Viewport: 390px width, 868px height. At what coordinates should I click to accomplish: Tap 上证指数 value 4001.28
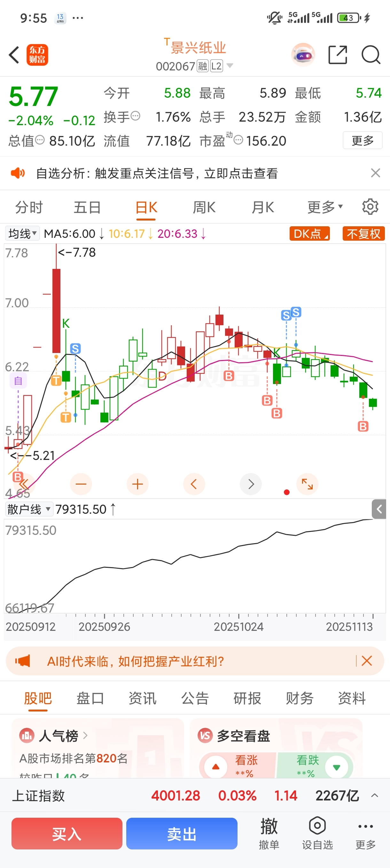pyautogui.click(x=175, y=796)
